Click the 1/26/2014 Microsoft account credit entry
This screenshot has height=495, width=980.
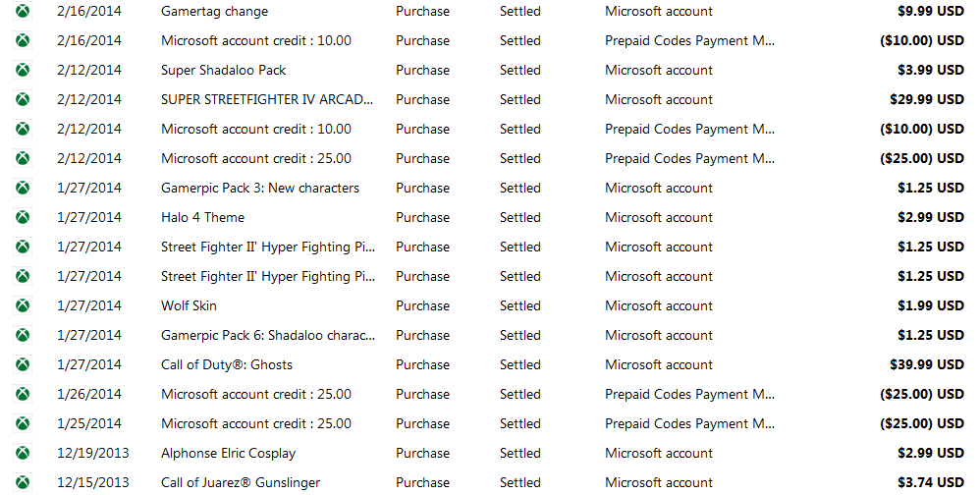[256, 395]
